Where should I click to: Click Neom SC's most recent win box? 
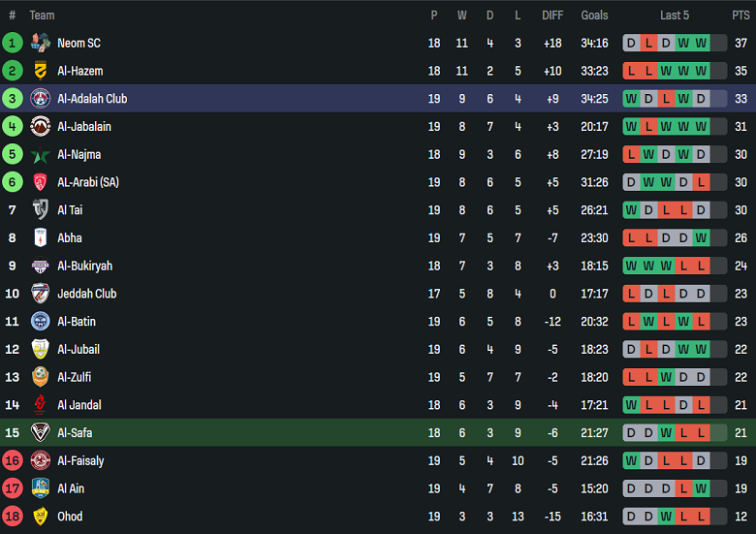pyautogui.click(x=701, y=43)
